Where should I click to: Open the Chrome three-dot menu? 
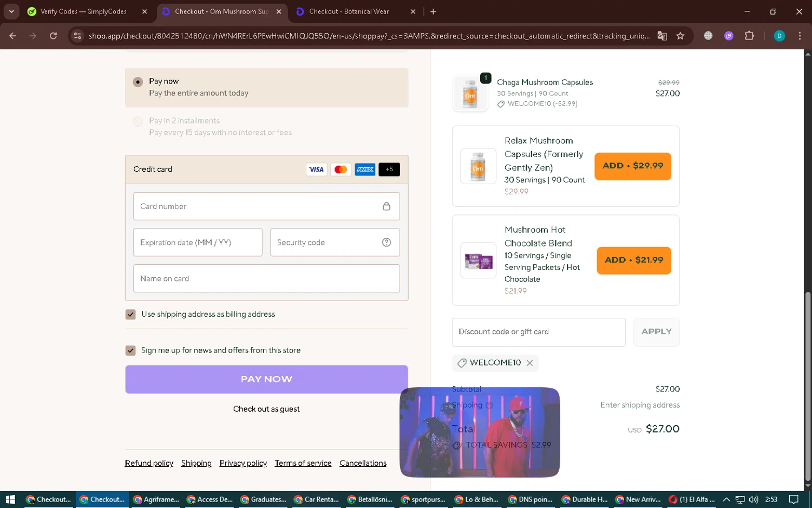pos(800,36)
